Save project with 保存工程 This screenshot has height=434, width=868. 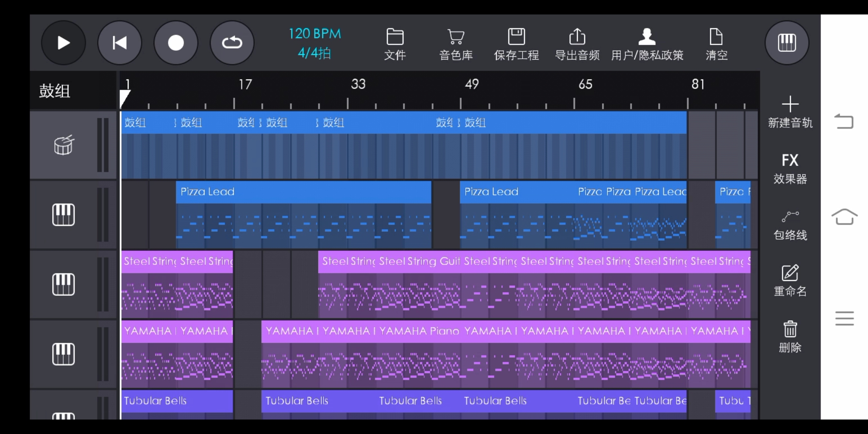point(516,44)
